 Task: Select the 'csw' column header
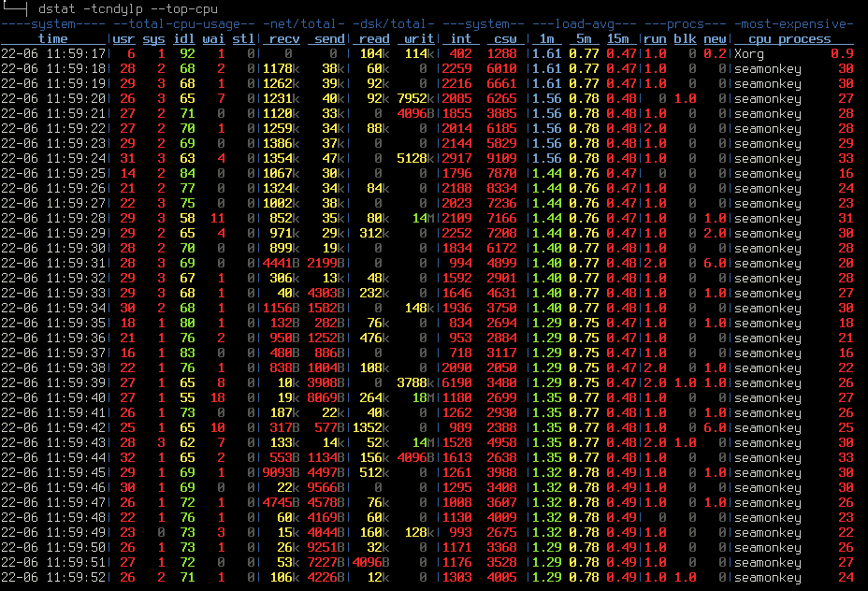coord(505,38)
